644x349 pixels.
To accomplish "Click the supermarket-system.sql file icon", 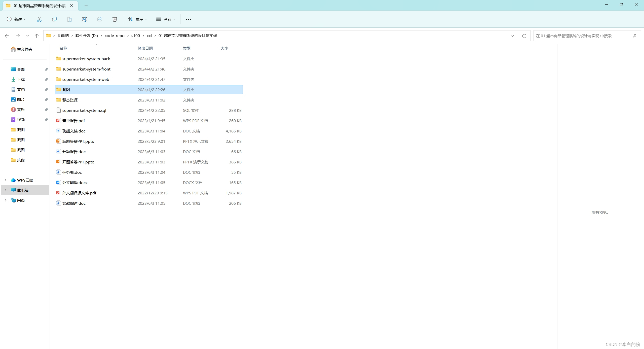I will pyautogui.click(x=58, y=110).
